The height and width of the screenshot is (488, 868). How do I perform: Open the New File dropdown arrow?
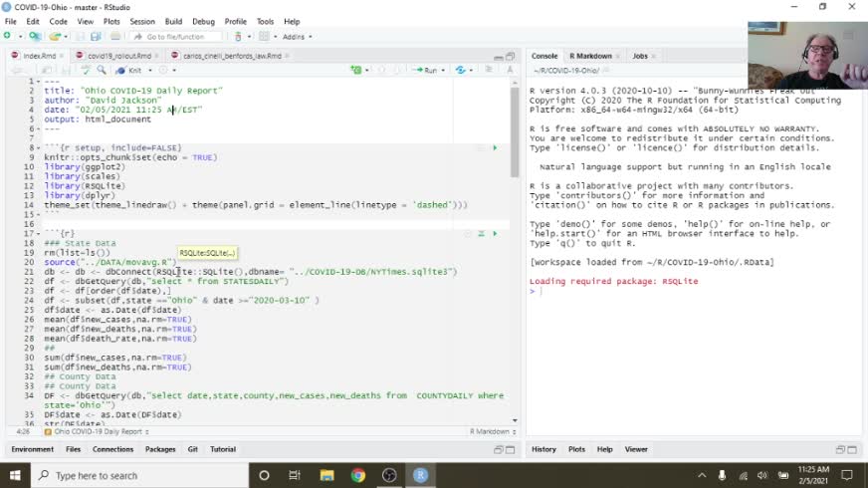(20, 37)
